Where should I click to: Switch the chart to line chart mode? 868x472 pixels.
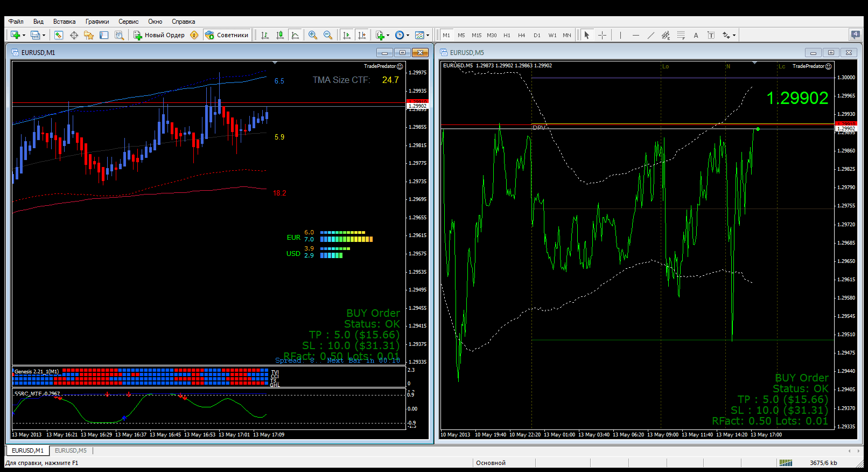(295, 35)
